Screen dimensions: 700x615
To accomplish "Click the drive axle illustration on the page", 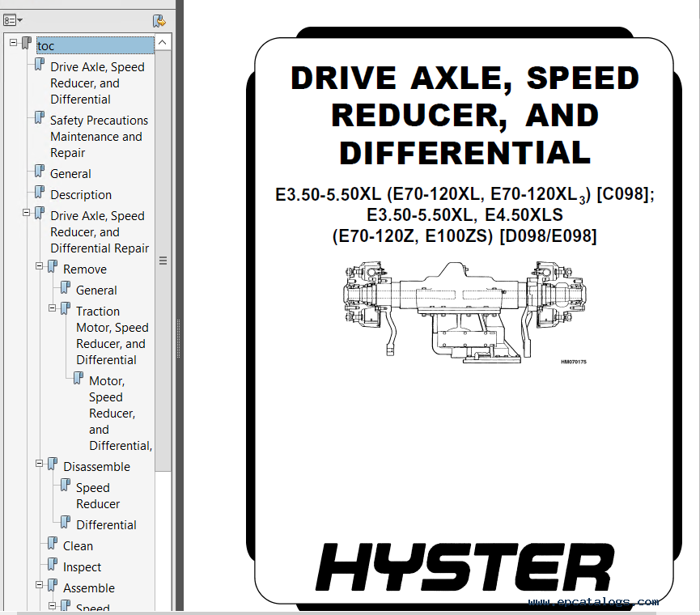I will [x=465, y=313].
